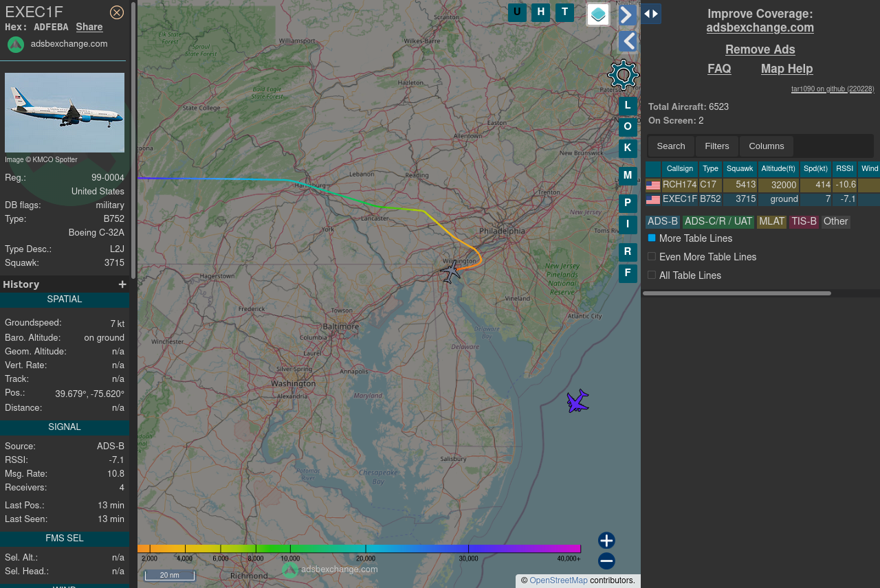Open the OpenStreetMap attribution link
This screenshot has height=588, width=880.
click(x=558, y=580)
